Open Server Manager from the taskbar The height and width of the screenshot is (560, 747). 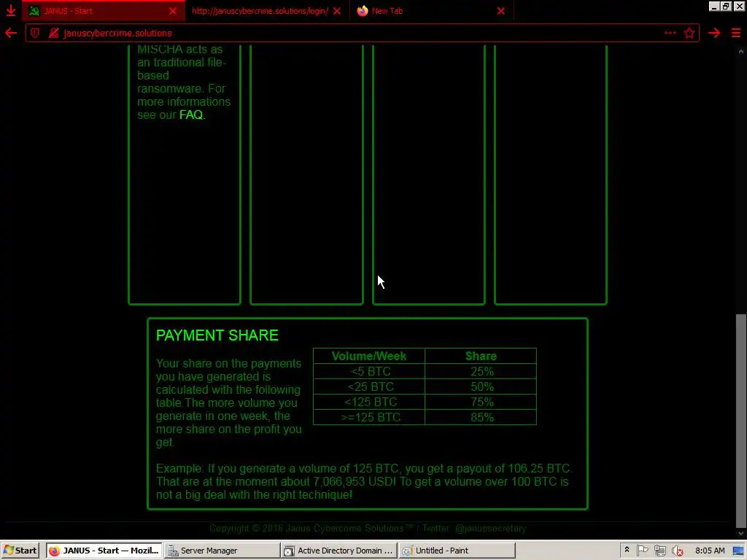222,550
